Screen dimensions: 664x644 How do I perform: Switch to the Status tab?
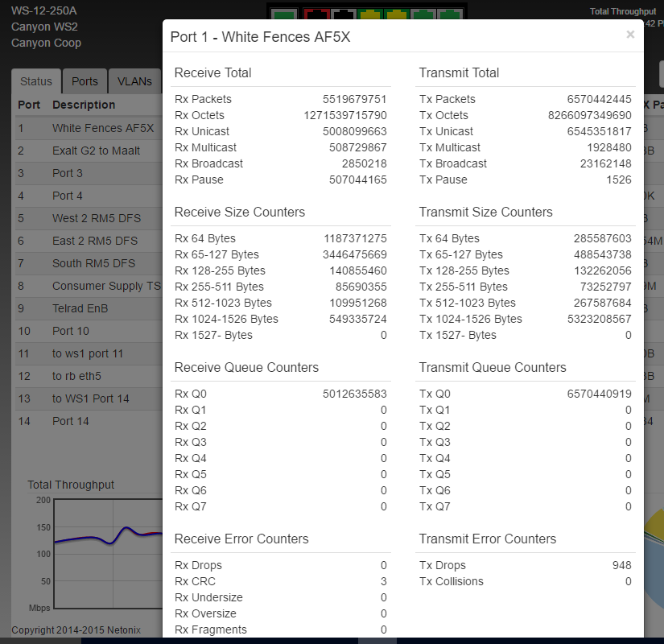click(x=36, y=81)
